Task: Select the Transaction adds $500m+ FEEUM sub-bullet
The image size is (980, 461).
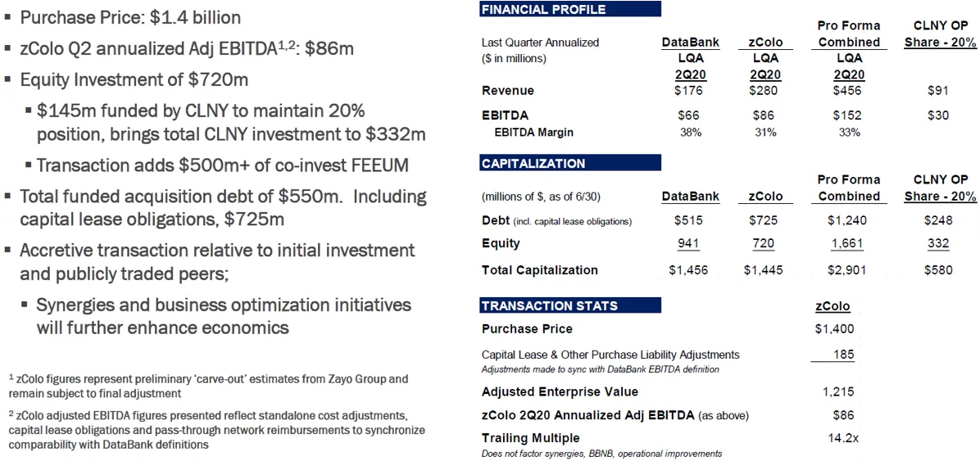Action: coord(223,165)
